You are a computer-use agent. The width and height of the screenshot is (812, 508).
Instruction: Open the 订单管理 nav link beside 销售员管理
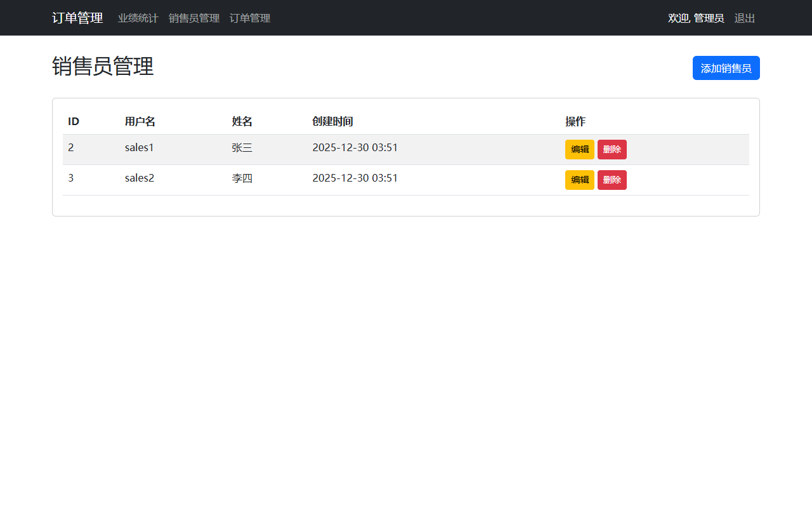[250, 18]
